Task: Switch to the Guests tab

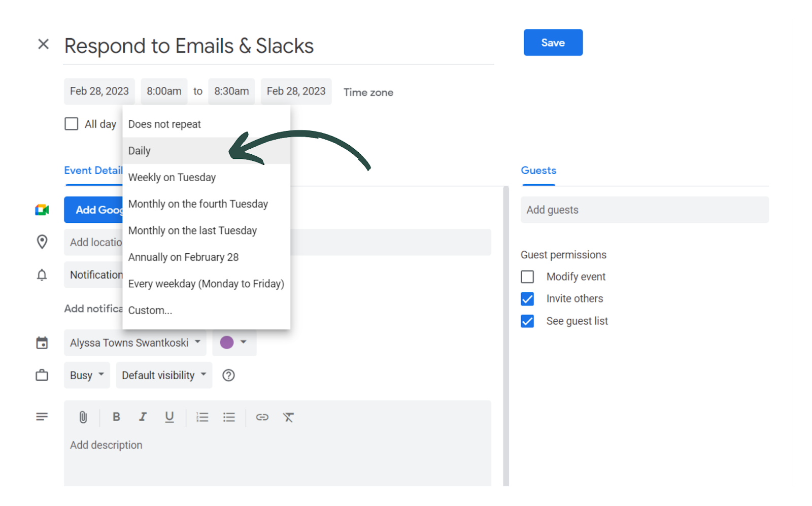Action: 538,171
